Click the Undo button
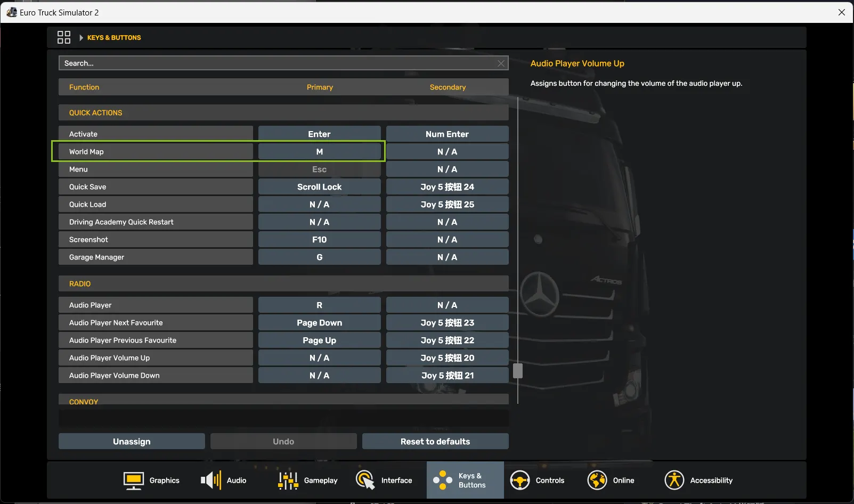Image resolution: width=854 pixels, height=504 pixels. point(283,441)
